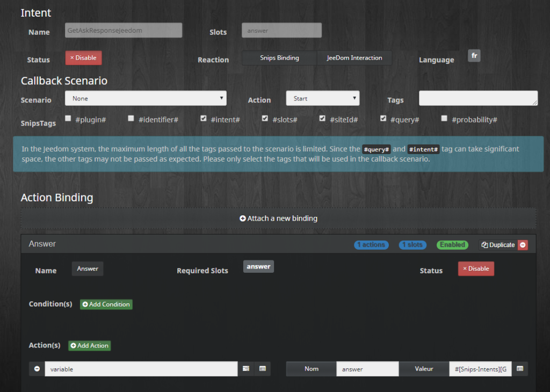Click the #query# code tag in notice
This screenshot has height=392, width=550.
pyautogui.click(x=376, y=149)
